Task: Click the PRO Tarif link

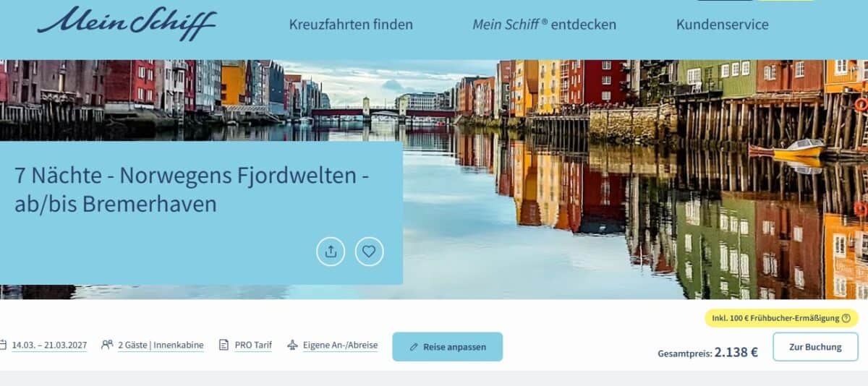Action: click(x=253, y=346)
